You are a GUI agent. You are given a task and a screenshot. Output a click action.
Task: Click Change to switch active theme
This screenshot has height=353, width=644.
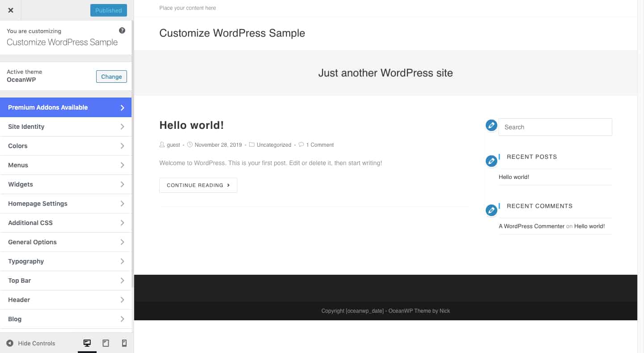click(x=111, y=77)
